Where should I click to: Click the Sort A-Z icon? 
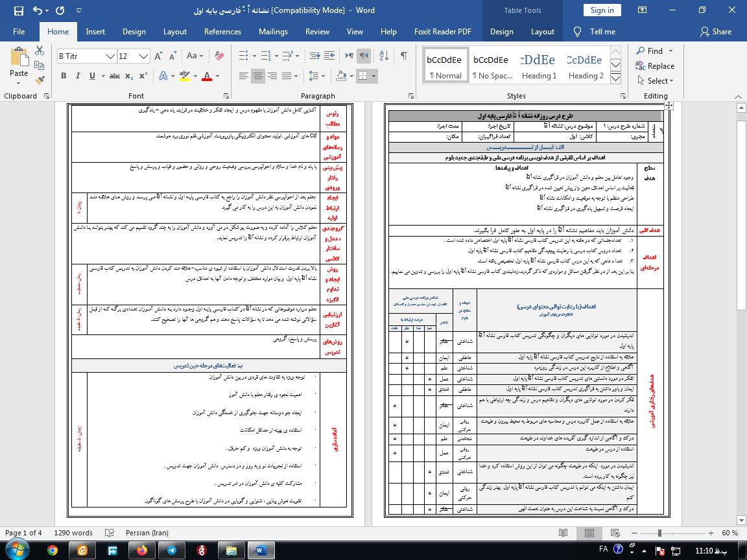point(384,56)
